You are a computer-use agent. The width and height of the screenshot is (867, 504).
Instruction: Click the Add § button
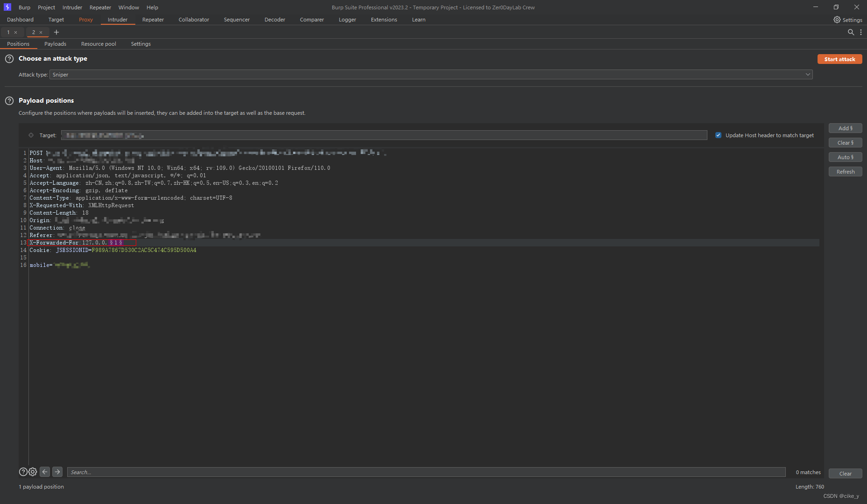click(845, 128)
